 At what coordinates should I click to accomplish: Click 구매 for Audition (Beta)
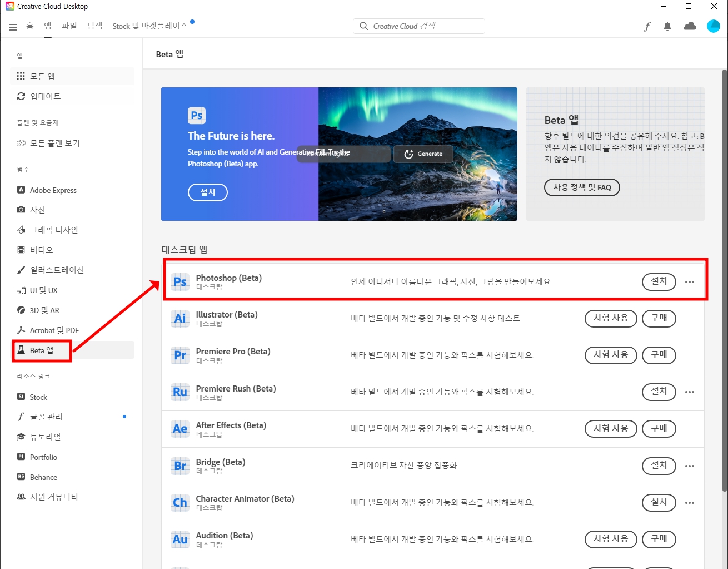coord(659,539)
